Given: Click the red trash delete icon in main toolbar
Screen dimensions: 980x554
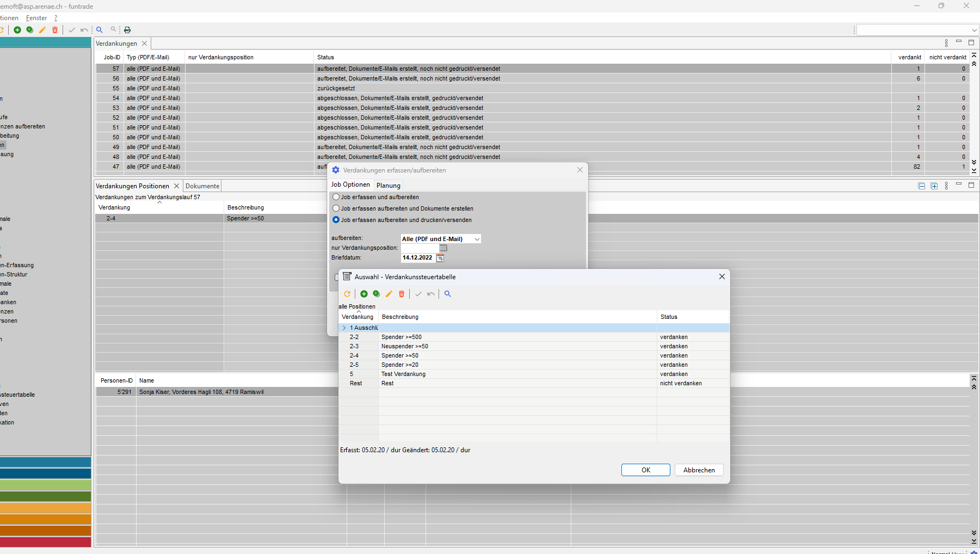Looking at the screenshot, I should (55, 30).
